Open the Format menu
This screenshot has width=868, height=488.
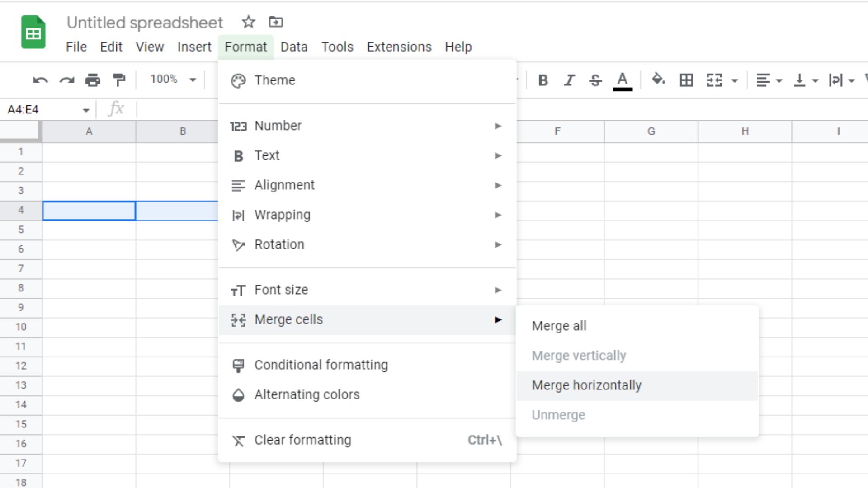tap(245, 47)
